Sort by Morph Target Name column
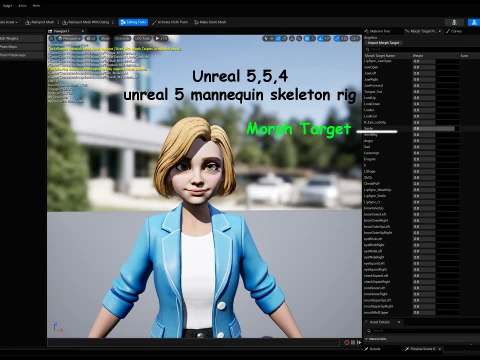This screenshot has height=360, width=480. point(380,56)
